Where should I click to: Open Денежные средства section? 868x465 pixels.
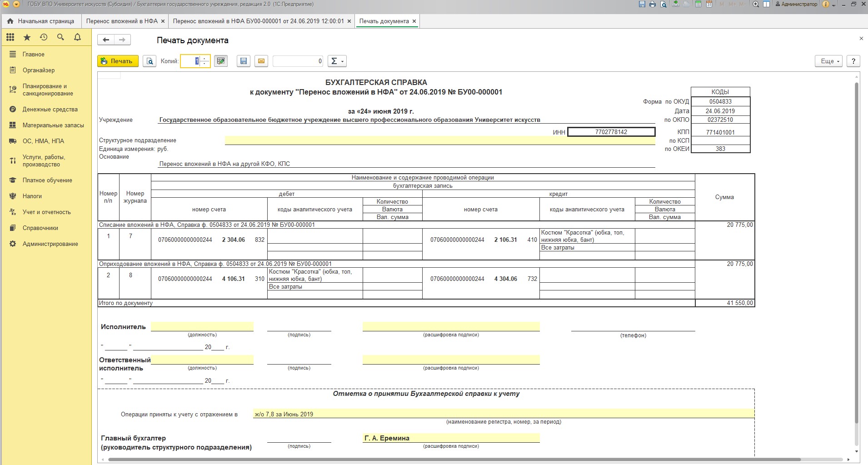(45, 109)
